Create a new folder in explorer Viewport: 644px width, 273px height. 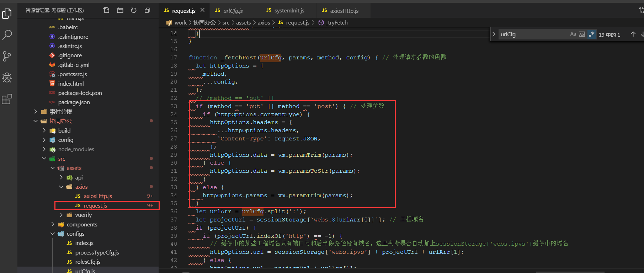click(x=120, y=10)
